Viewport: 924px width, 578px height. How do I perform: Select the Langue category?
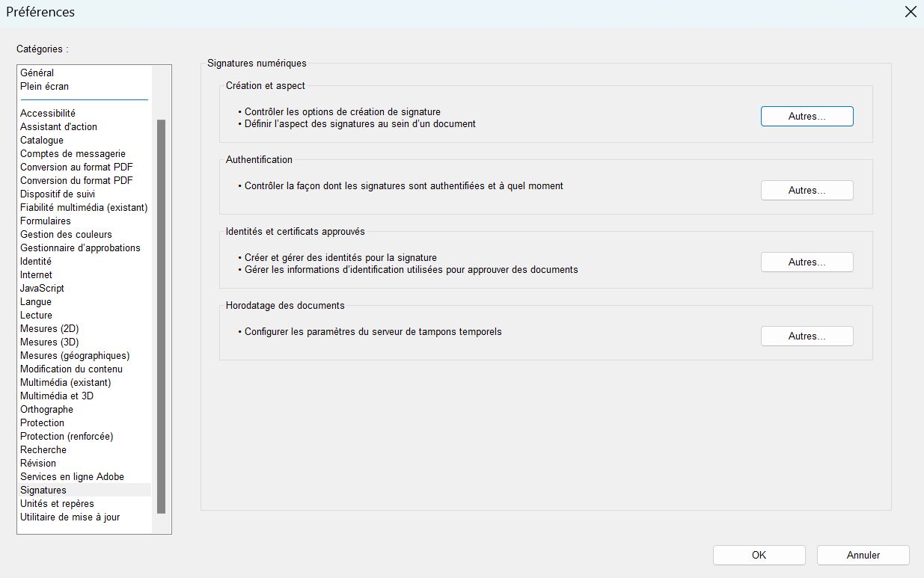coord(36,301)
